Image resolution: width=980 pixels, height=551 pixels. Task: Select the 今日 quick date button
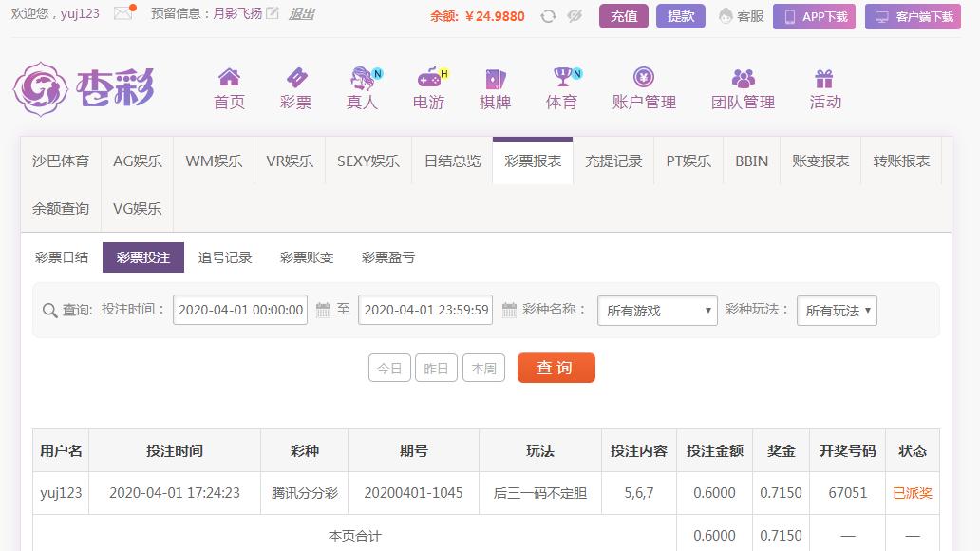[389, 368]
